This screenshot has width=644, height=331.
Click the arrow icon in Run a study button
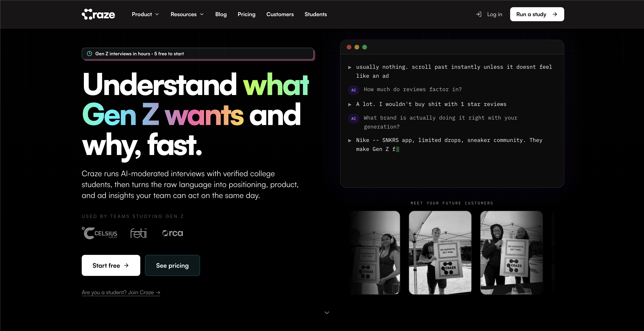tap(555, 14)
